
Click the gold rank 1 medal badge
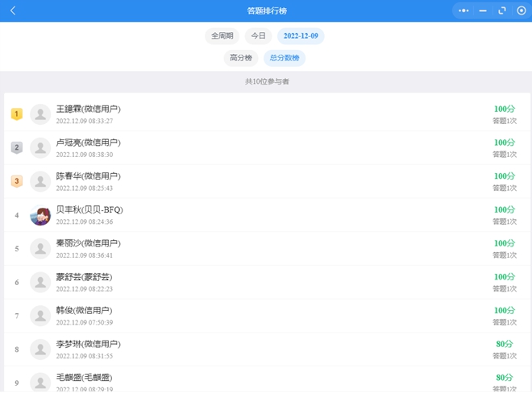point(16,114)
